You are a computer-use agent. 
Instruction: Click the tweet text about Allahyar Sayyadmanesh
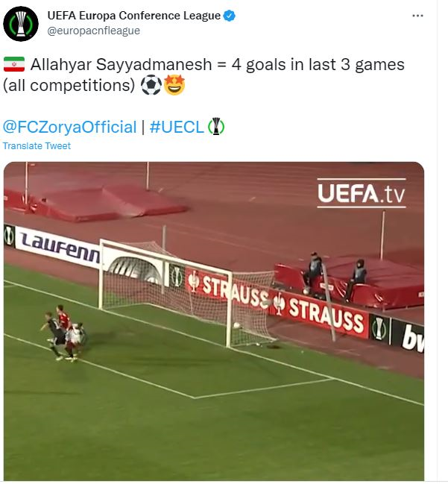tap(204, 75)
